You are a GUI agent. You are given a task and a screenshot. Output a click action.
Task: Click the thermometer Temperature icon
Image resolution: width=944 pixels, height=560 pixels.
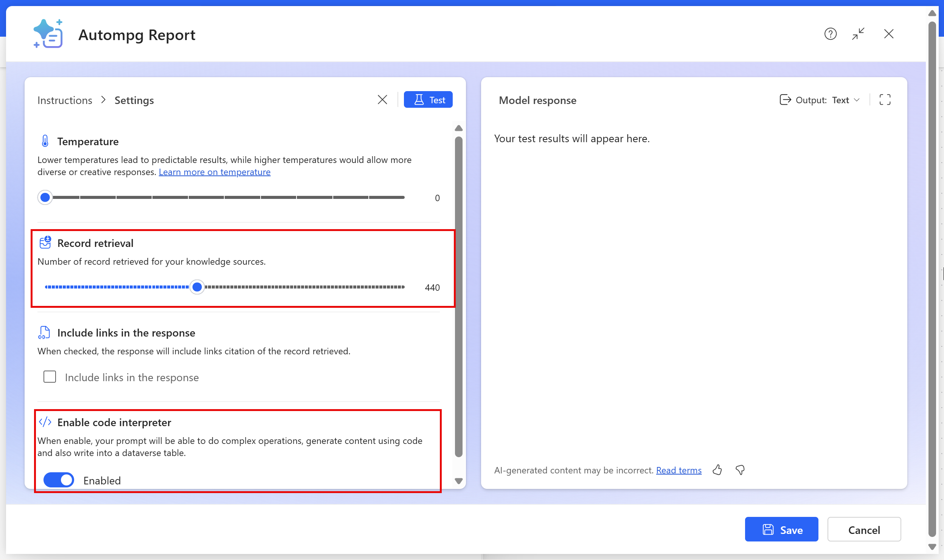click(45, 141)
